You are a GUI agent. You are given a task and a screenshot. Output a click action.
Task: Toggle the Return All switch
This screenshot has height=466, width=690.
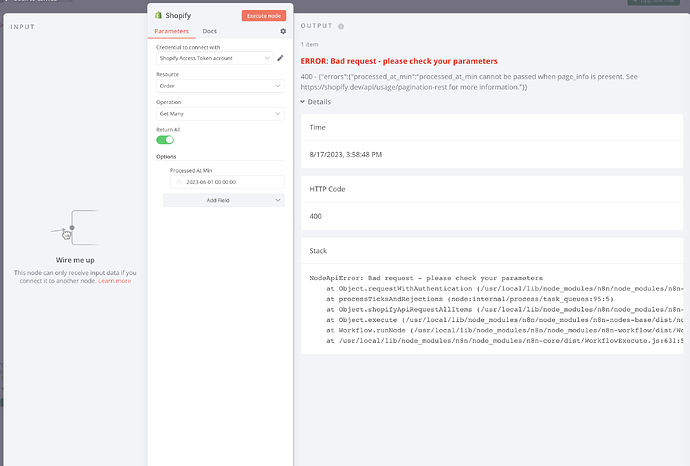point(165,140)
